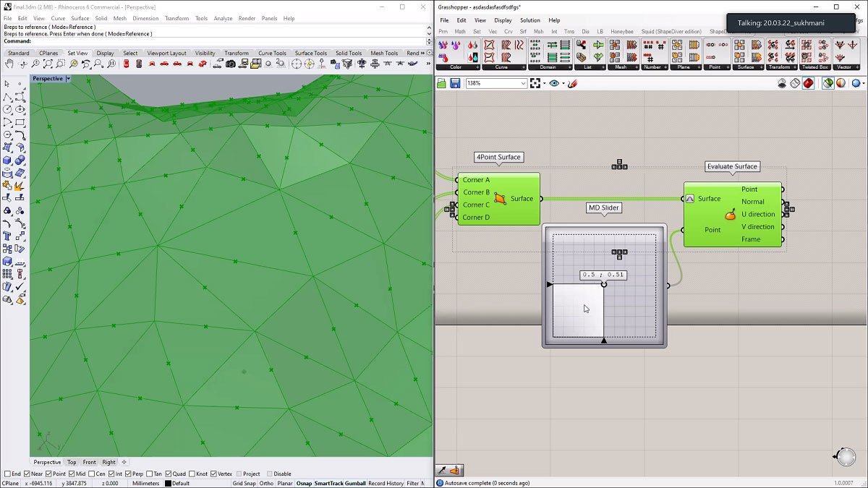
Task: Enable the End osnap checkbox
Action: (x=7, y=474)
